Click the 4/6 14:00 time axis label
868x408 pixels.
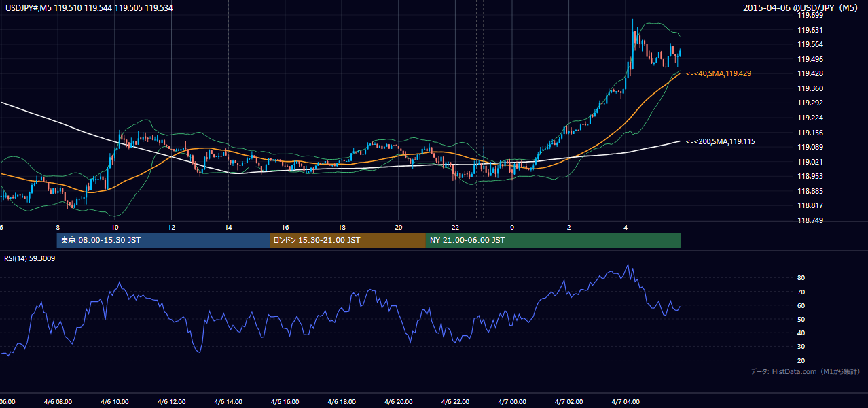(228, 402)
